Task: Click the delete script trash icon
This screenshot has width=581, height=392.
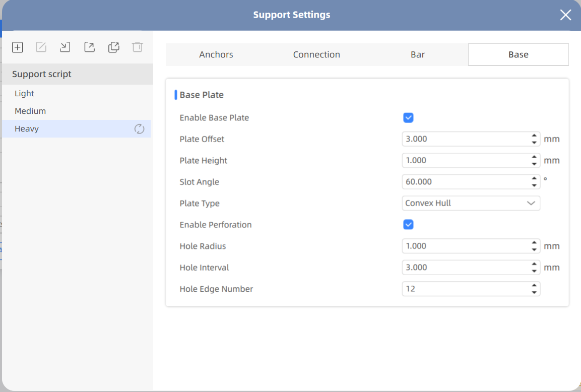Action: pos(137,47)
